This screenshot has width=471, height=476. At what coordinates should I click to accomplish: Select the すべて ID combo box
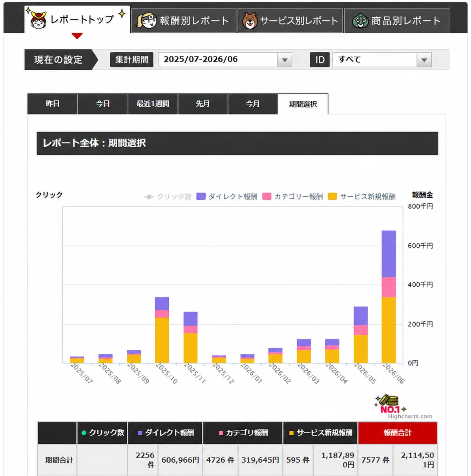click(382, 60)
